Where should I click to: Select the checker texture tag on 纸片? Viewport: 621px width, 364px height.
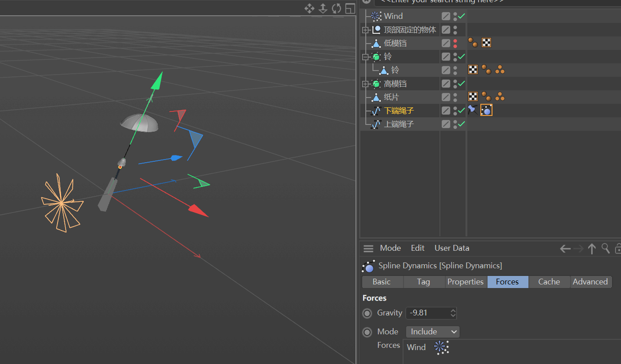click(x=473, y=97)
